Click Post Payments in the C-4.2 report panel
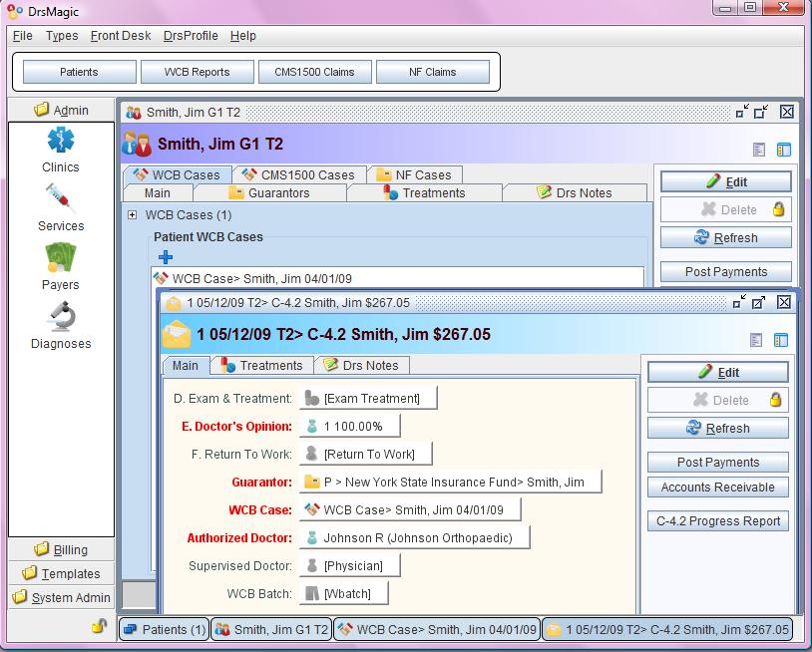 coord(718,463)
